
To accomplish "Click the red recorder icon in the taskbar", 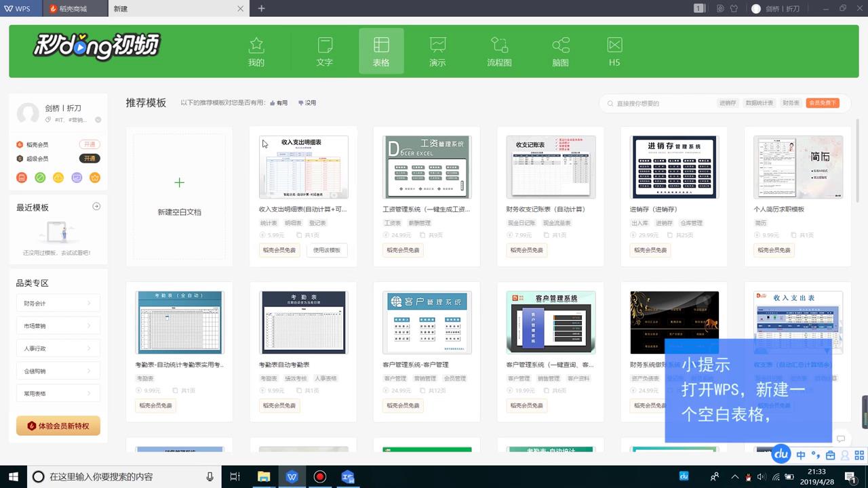I will pyautogui.click(x=320, y=476).
